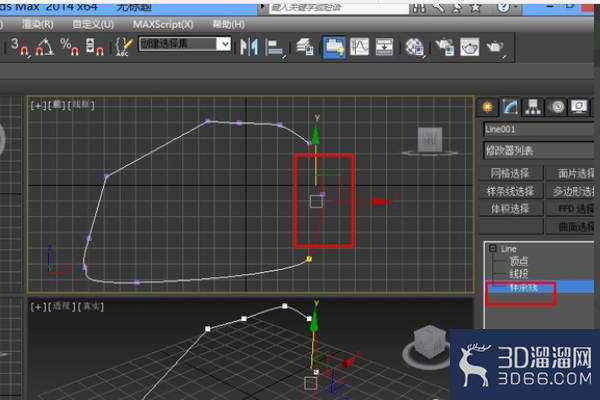Screen dimensions: 600x400
Task: Click the ViewCube front face in front viewport
Action: coord(430,140)
